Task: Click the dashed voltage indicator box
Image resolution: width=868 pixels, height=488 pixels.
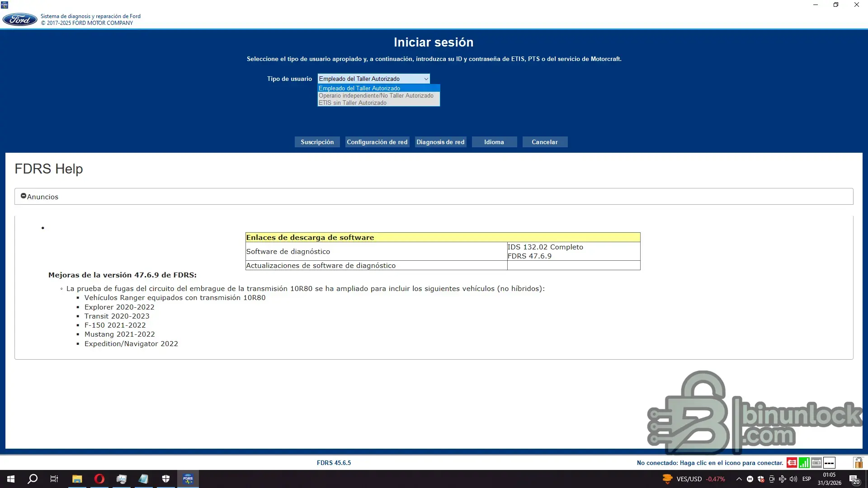Action: [x=829, y=463]
